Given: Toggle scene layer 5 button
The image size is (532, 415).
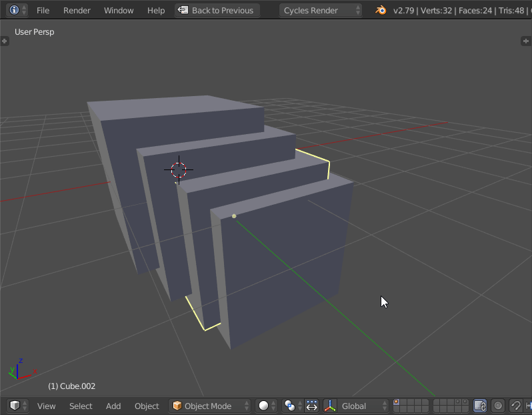Looking at the screenshot, I should coord(425,402).
